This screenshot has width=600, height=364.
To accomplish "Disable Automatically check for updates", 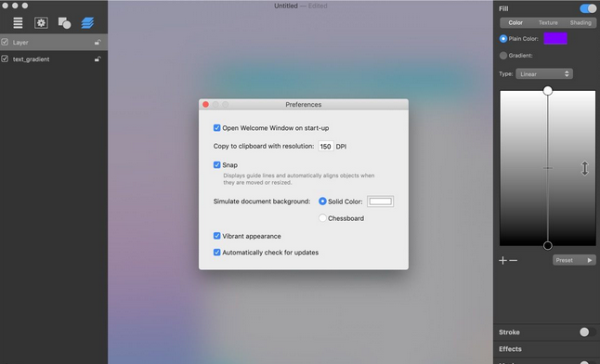I will click(217, 253).
